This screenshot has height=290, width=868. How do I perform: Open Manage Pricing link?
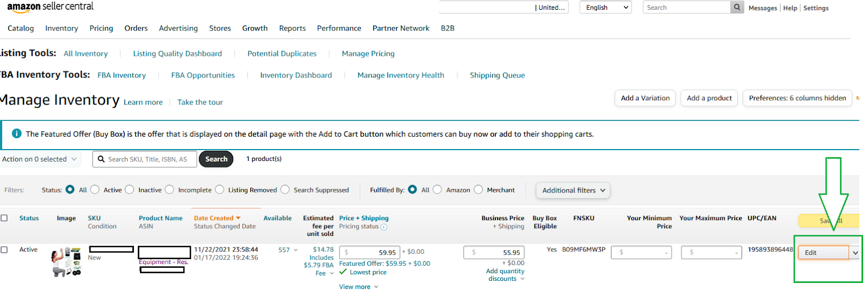(368, 54)
